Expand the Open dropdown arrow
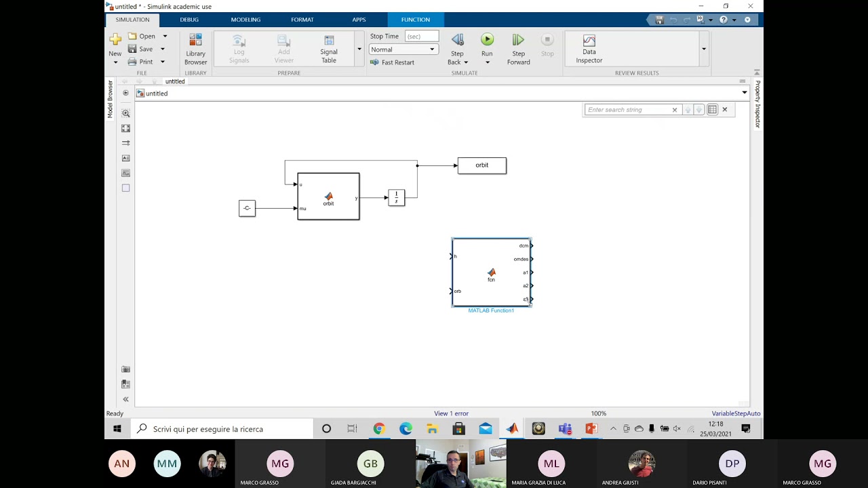The image size is (868, 488). coord(165,36)
